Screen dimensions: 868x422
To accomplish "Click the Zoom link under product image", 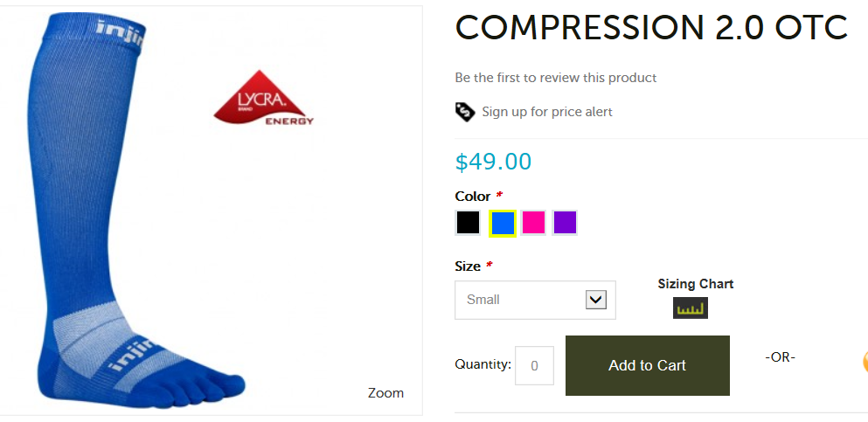I will 385,393.
